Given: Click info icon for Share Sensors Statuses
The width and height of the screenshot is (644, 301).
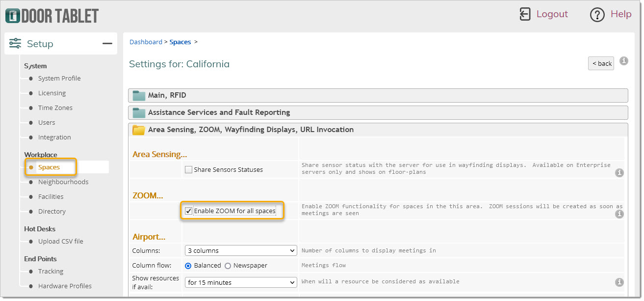Looking at the screenshot, I should [619, 173].
